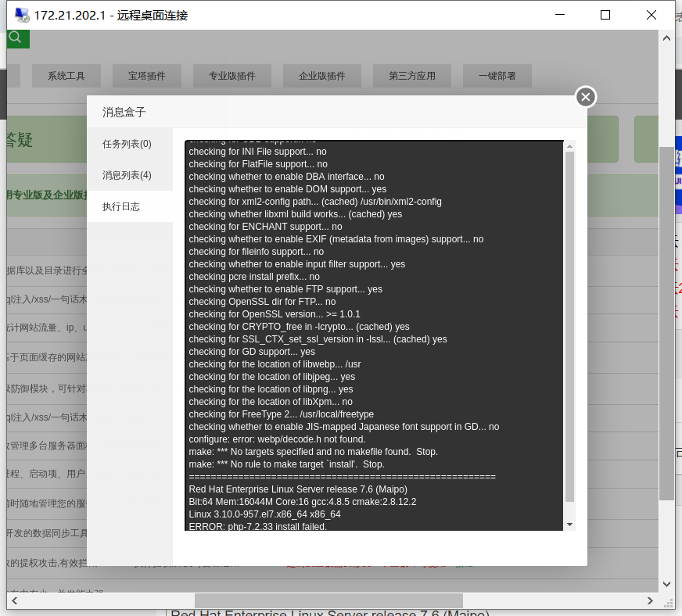Click 'make: *** No rule to make target `install'. Stop.'
The width and height of the screenshot is (682, 616).
[x=286, y=464]
